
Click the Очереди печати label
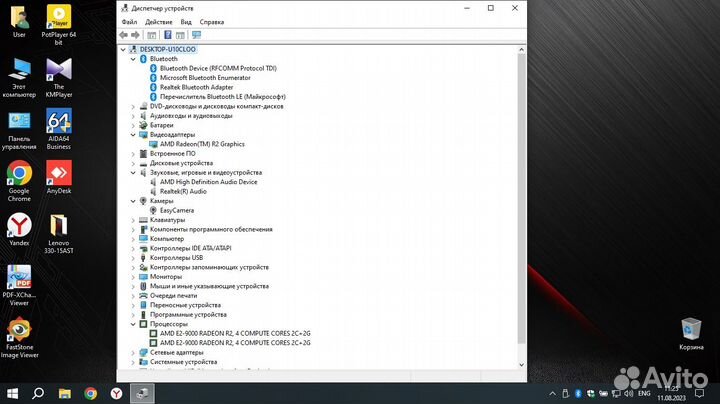pyautogui.click(x=173, y=296)
